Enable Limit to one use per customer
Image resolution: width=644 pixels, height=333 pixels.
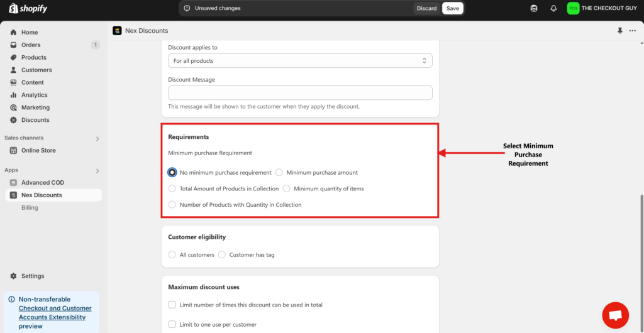(172, 324)
